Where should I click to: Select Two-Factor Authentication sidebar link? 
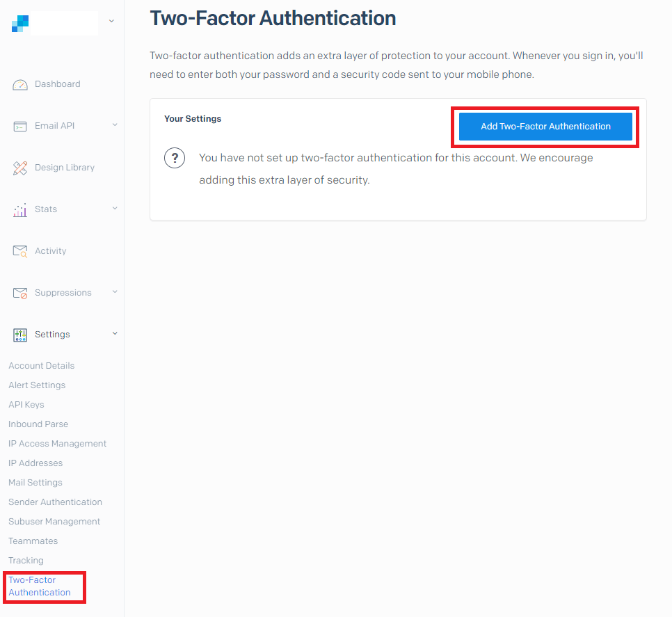(40, 586)
